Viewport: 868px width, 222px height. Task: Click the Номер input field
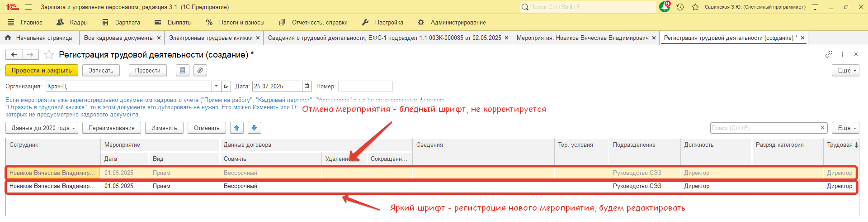365,86
